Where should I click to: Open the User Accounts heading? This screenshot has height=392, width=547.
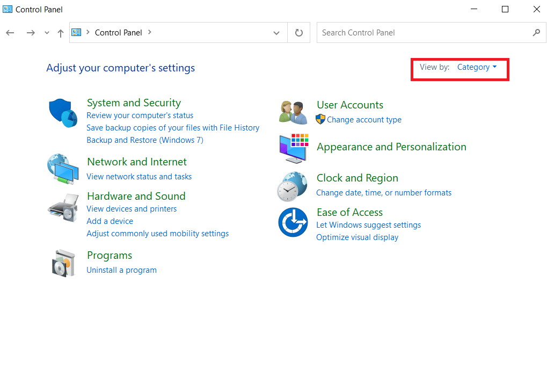click(350, 105)
